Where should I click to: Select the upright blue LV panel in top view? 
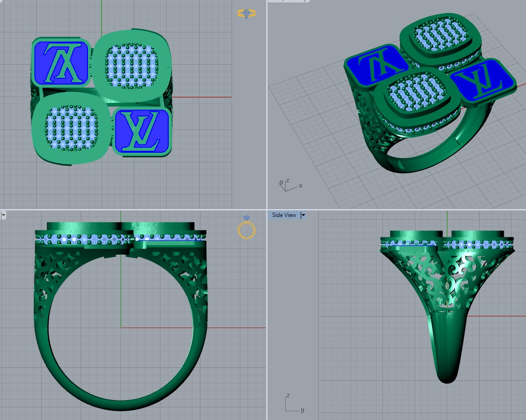click(x=142, y=131)
